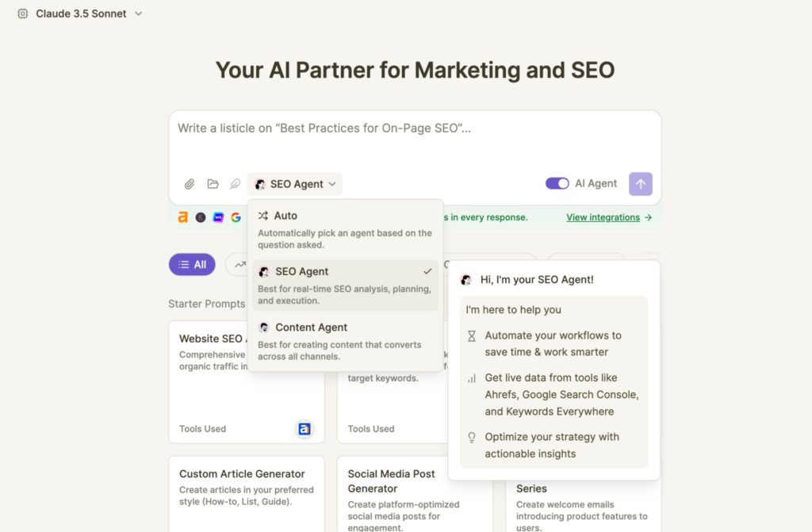Click the checkmark on the SEO Agent row
This screenshot has width=812, height=532.
point(427,271)
